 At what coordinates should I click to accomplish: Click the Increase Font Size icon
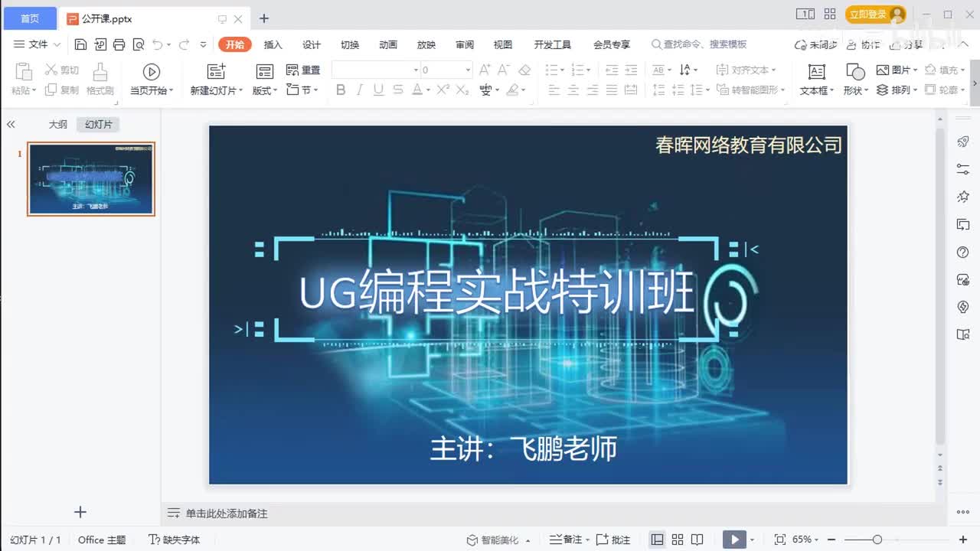(x=485, y=70)
